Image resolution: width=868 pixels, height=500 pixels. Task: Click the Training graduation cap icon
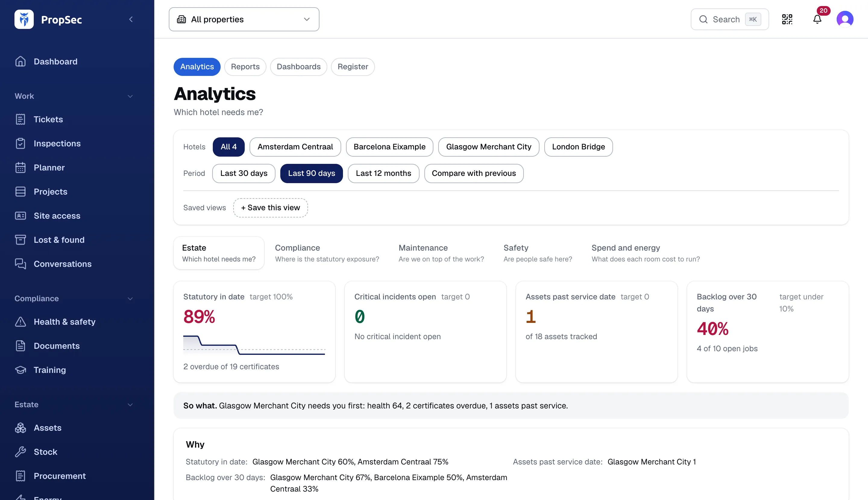(20, 370)
